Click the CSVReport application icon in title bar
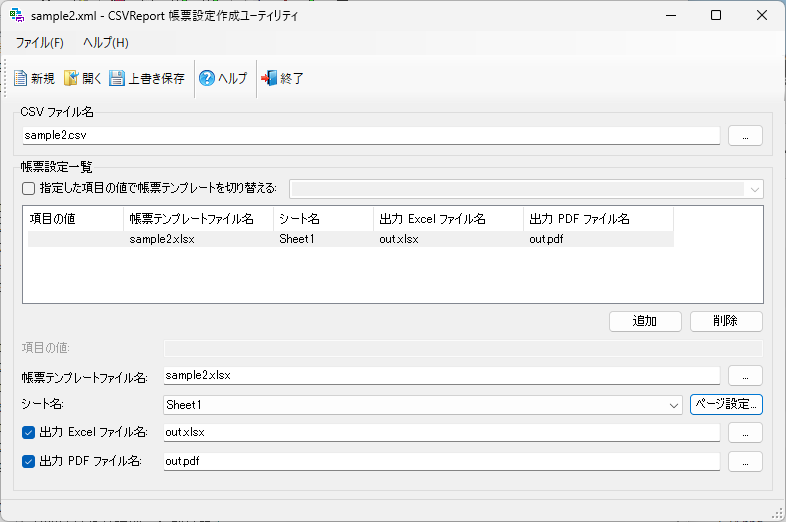Viewport: 786px width, 522px height. [x=17, y=15]
